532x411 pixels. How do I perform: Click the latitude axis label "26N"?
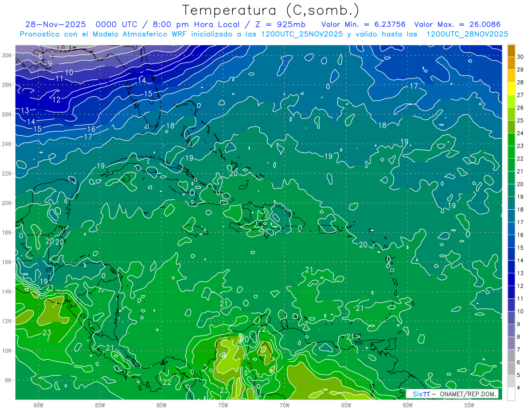click(8, 114)
